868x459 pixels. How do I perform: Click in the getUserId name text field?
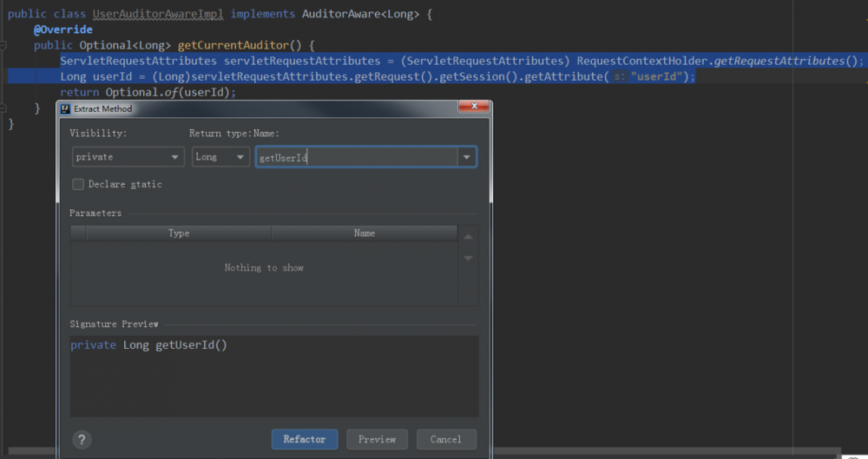coord(356,157)
